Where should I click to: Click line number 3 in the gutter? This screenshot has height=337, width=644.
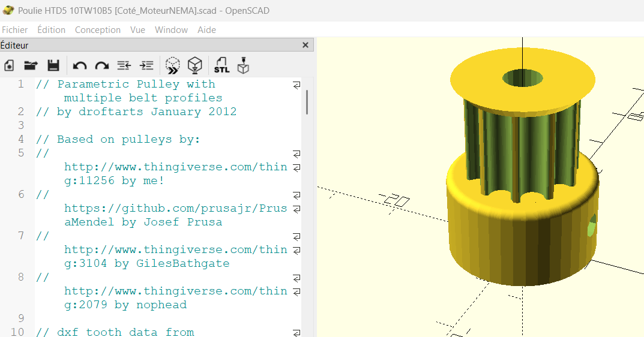[21, 125]
